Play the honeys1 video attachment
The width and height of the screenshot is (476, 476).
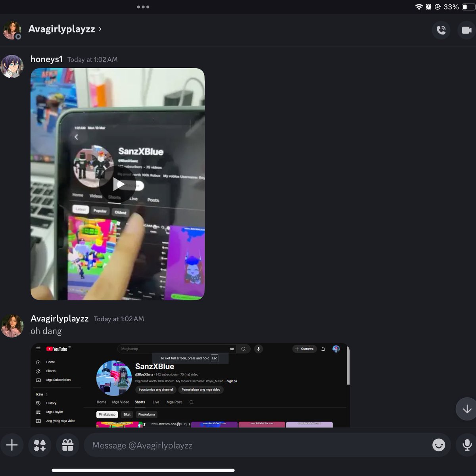click(117, 184)
